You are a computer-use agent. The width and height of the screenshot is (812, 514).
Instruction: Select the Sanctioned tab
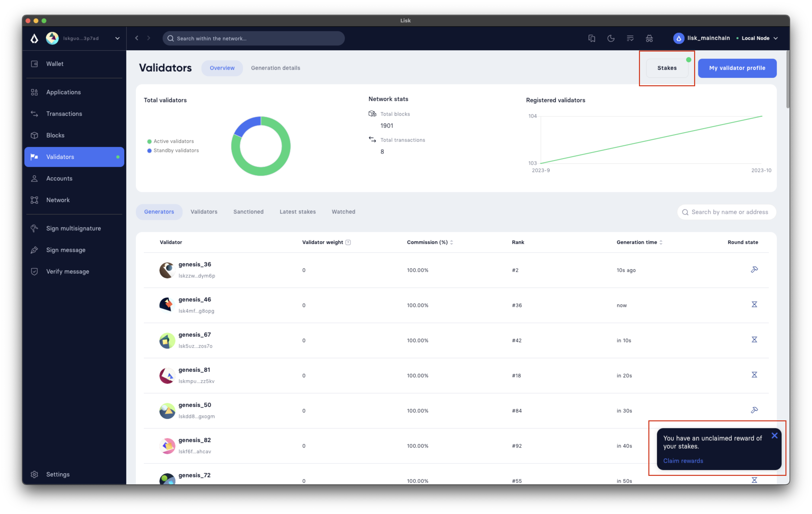tap(249, 212)
